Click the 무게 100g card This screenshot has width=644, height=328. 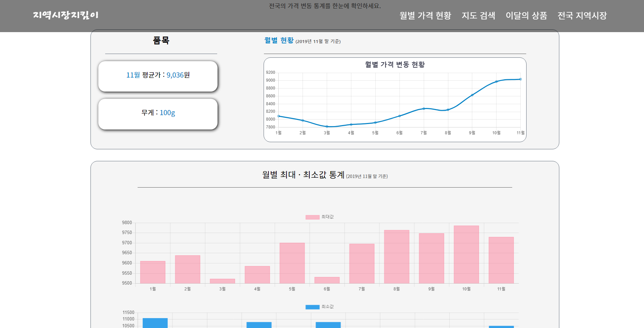click(x=158, y=114)
